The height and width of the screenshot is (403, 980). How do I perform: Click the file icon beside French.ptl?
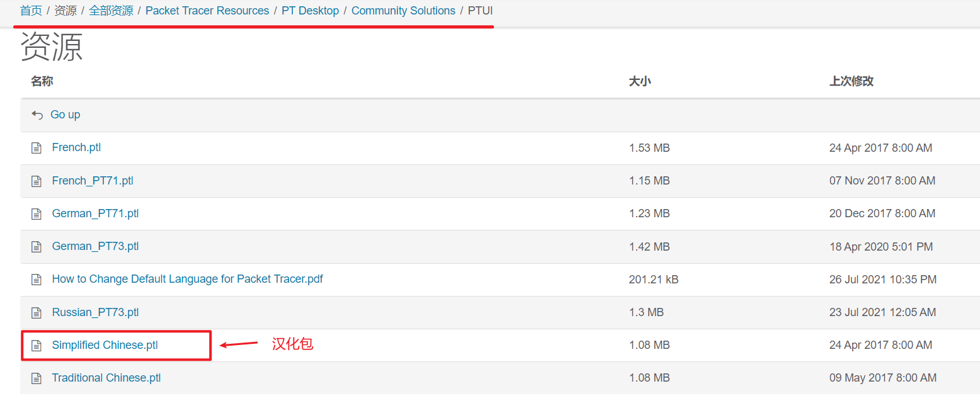tap(37, 148)
